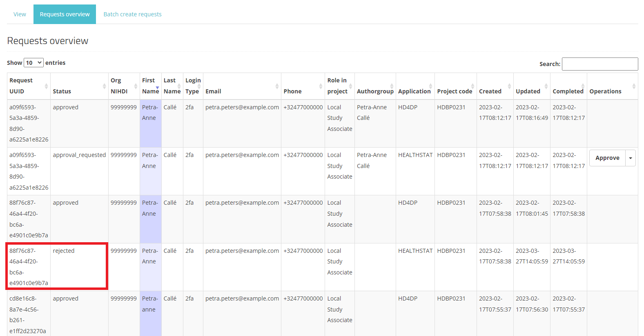Screen dimensions: 644x336
Task: Sort by Operations column sort icon
Action: point(633,86)
